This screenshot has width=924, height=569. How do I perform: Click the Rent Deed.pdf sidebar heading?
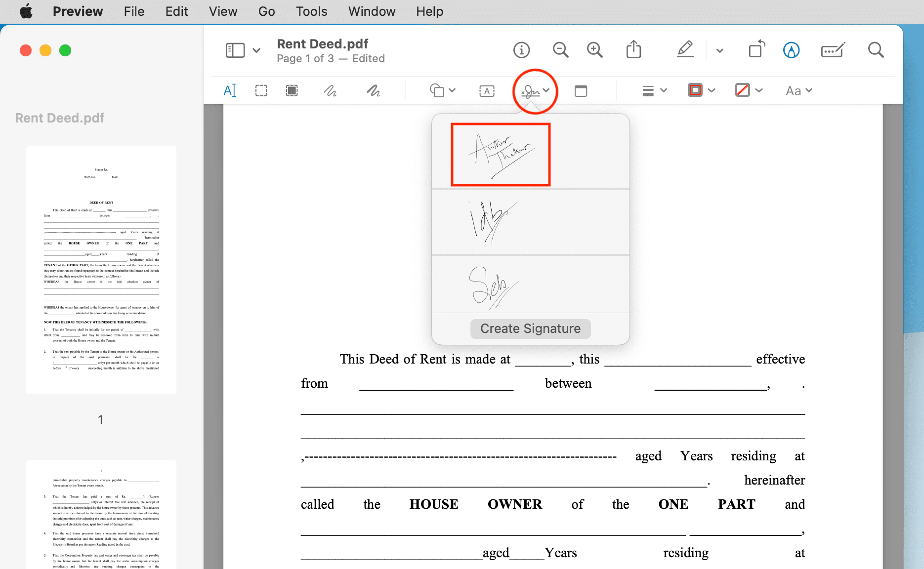point(60,118)
